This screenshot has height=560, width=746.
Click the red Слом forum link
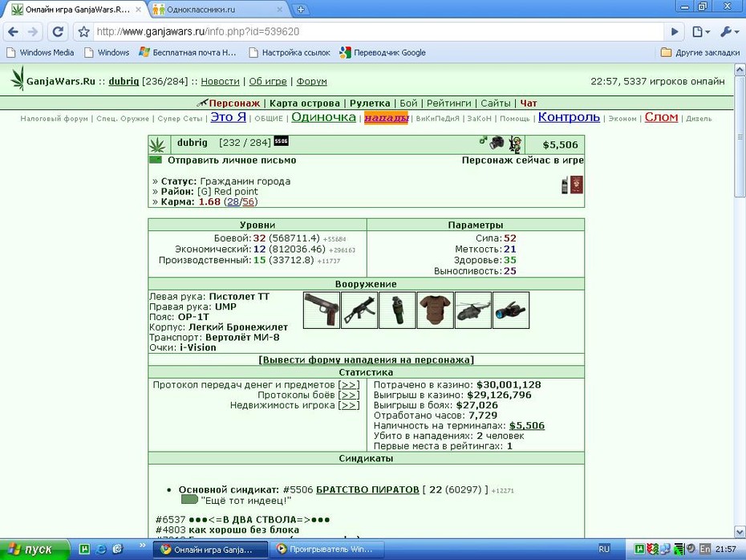pyautogui.click(x=661, y=117)
